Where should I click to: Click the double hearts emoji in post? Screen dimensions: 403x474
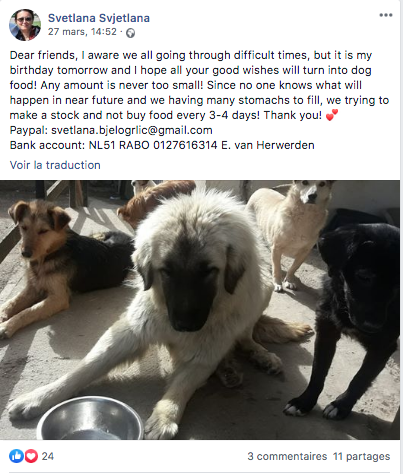[331, 115]
